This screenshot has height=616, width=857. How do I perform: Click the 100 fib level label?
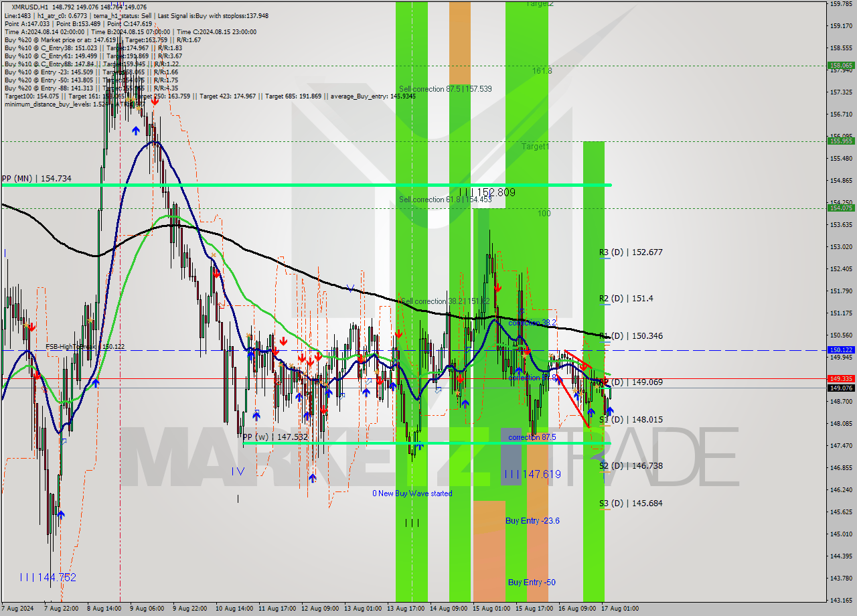coord(544,213)
